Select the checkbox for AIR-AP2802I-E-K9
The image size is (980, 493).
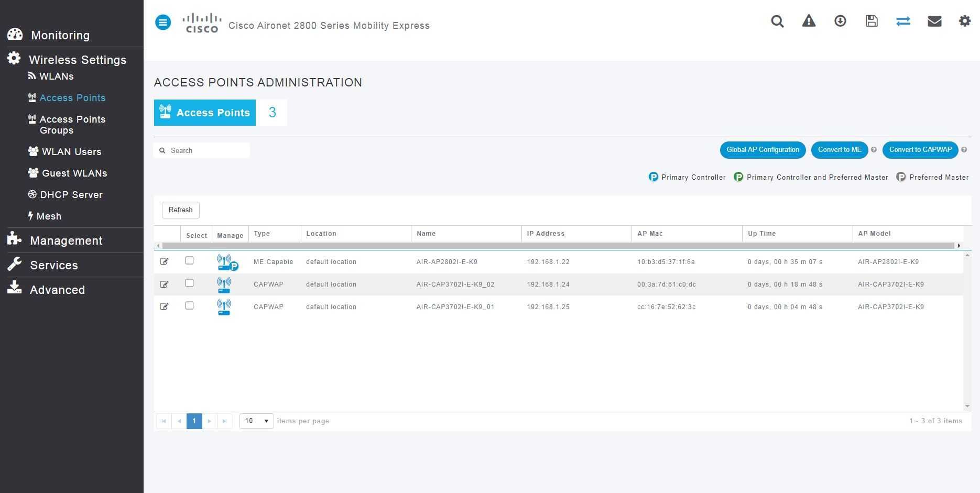189,260
